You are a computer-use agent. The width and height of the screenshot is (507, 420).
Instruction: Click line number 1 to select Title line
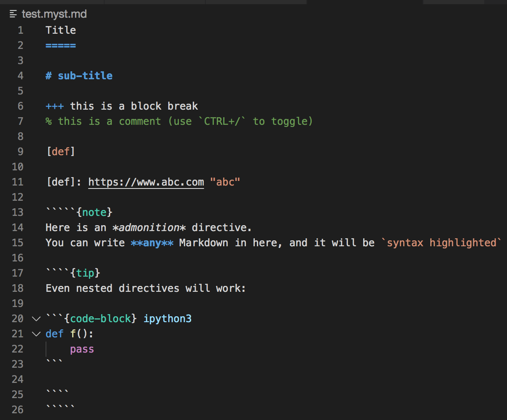pos(20,30)
